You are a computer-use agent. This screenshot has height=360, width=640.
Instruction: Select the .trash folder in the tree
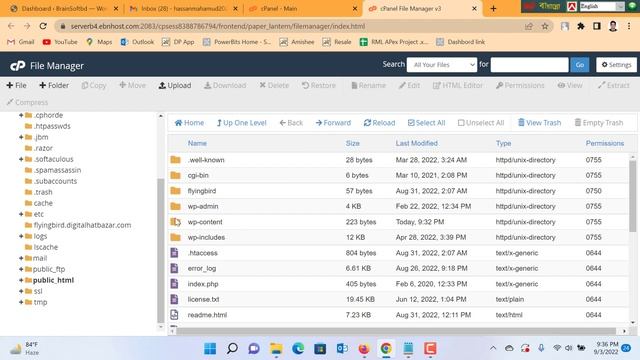pyautogui.click(x=43, y=192)
